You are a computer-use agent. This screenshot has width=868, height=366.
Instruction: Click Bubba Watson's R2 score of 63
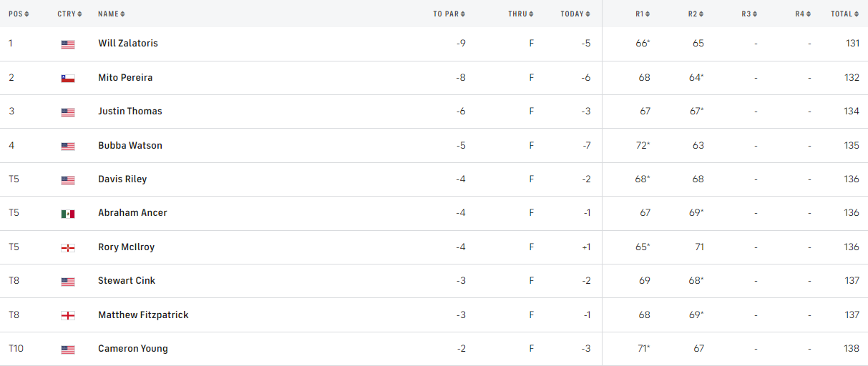698,146
